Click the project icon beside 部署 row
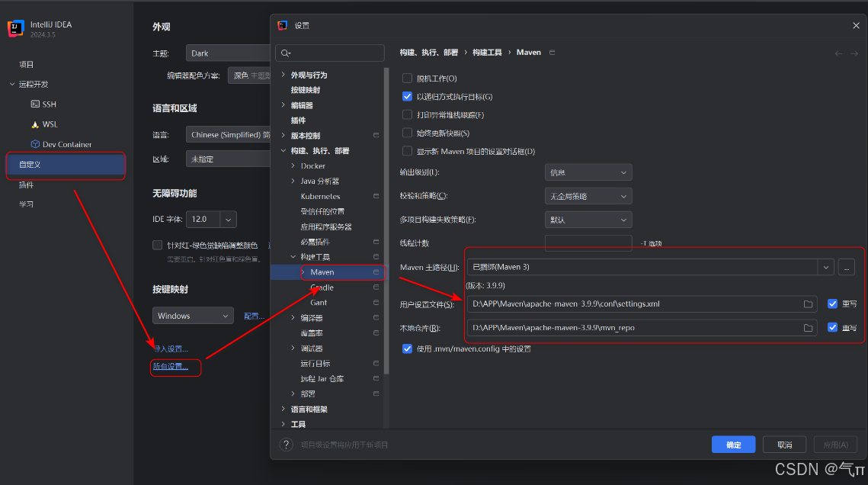Image resolution: width=868 pixels, height=485 pixels. click(376, 393)
